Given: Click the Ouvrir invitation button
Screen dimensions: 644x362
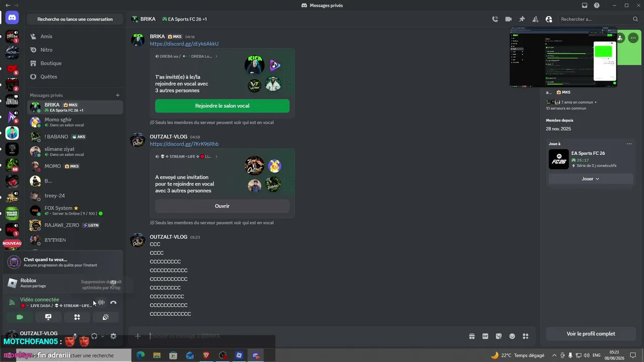Looking at the screenshot, I should (x=222, y=206).
